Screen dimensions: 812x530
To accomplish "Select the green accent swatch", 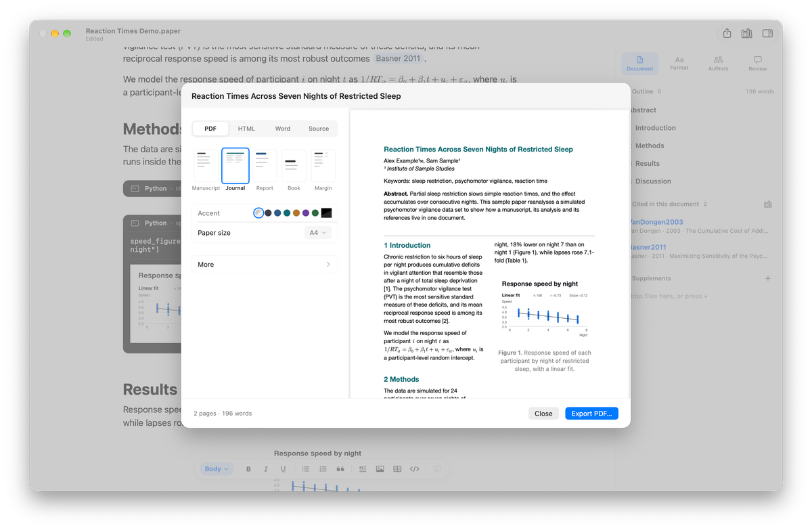I will (x=315, y=213).
